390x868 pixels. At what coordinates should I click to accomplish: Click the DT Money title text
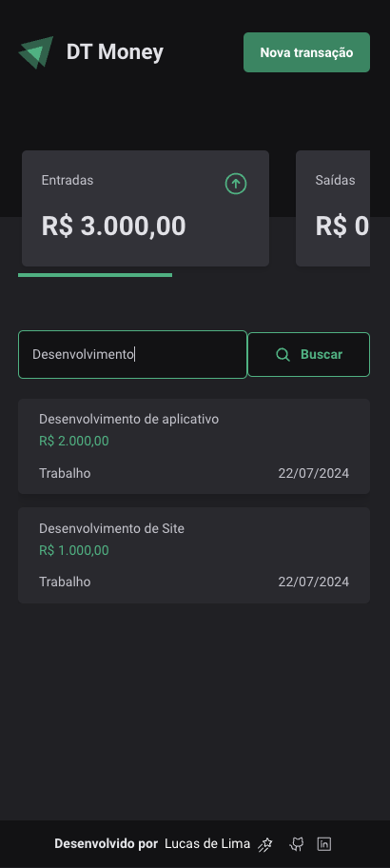[x=115, y=52]
